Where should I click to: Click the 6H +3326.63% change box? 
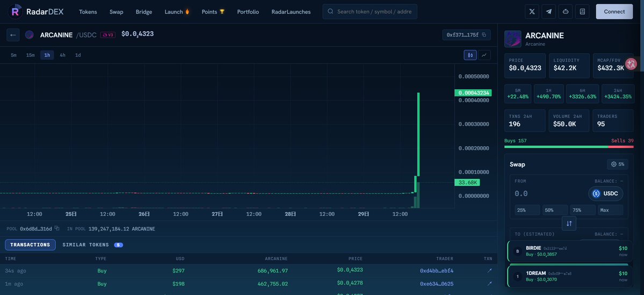(x=582, y=93)
